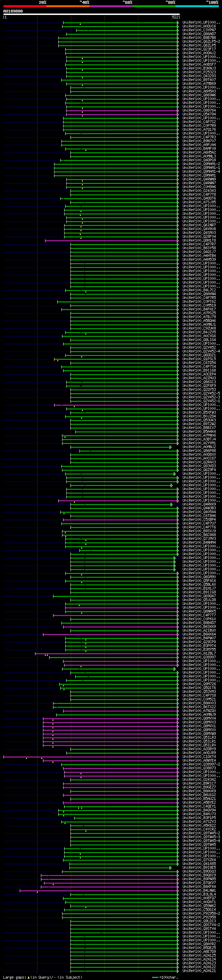Image resolution: width=222 pixels, height=980 pixels.
Task: Open hit UniRef100_Q869W6
Action: pyautogui.click(x=199, y=95)
